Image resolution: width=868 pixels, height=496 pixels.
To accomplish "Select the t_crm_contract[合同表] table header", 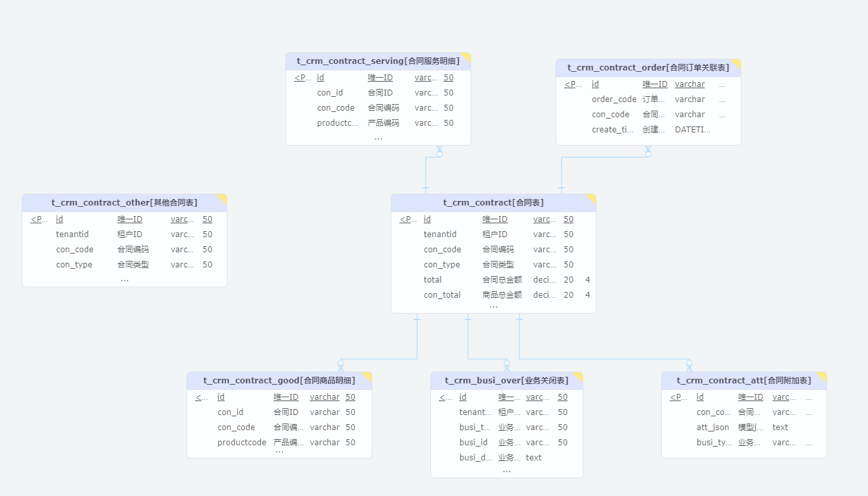I will pyautogui.click(x=493, y=203).
